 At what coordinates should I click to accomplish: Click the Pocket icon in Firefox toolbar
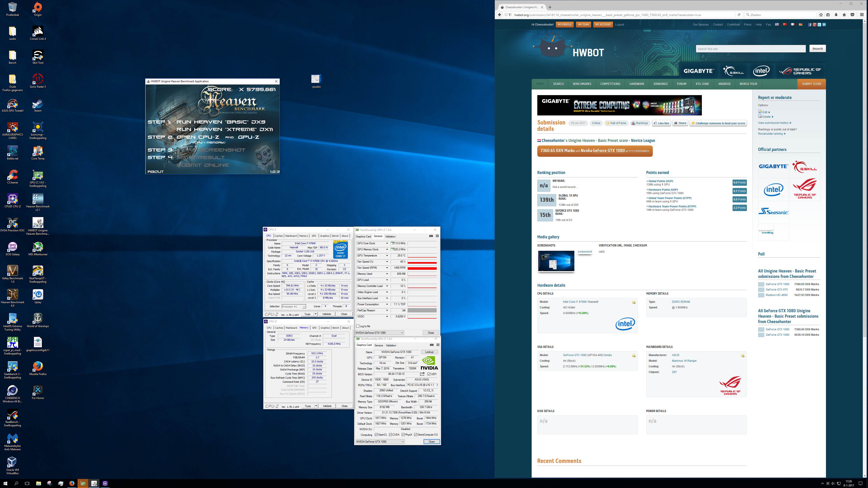click(852, 15)
